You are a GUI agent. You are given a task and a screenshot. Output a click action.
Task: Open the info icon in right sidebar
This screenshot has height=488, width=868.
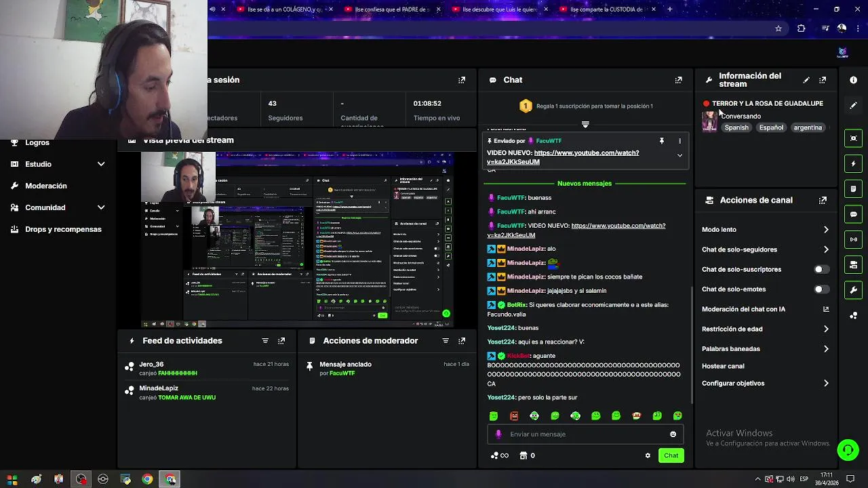tap(853, 80)
